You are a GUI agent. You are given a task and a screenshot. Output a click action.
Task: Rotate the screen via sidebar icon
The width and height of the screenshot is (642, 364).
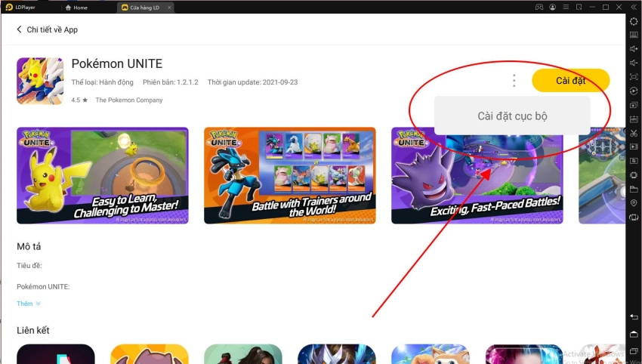[634, 217]
